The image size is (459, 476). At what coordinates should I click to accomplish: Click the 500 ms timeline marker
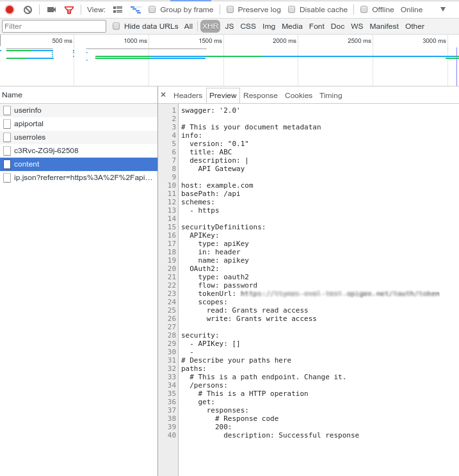coord(62,40)
